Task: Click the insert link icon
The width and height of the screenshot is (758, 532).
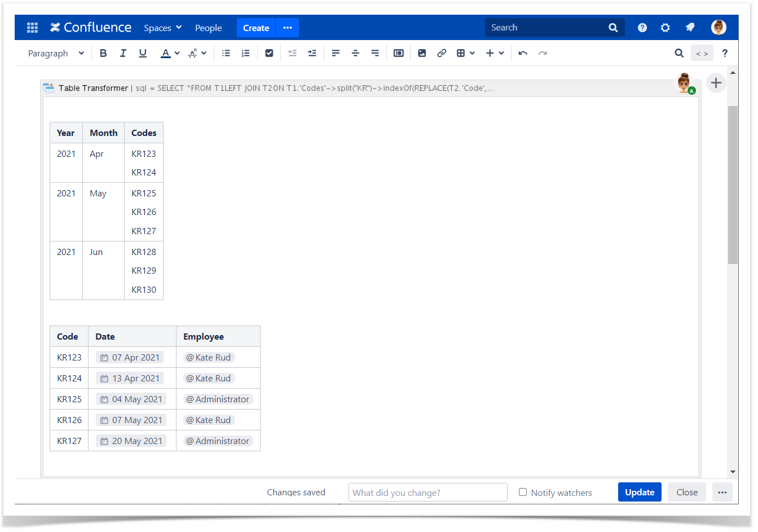Action: 442,53
